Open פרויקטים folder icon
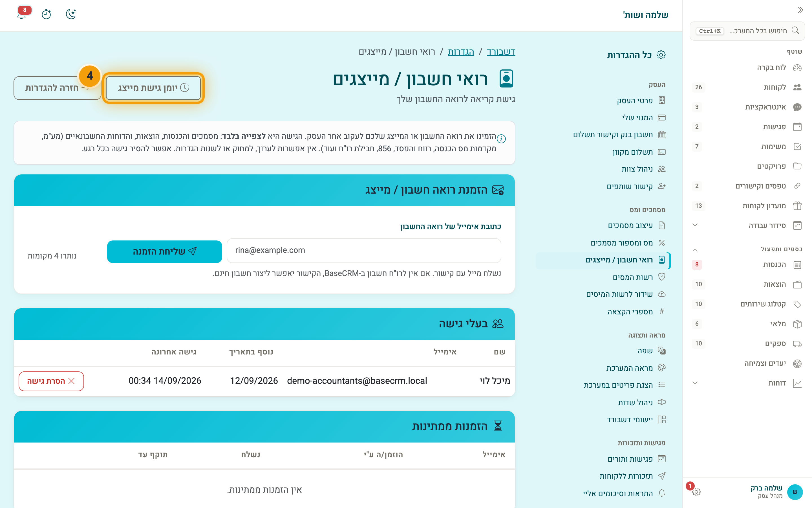The image size is (812, 508). coord(797,166)
